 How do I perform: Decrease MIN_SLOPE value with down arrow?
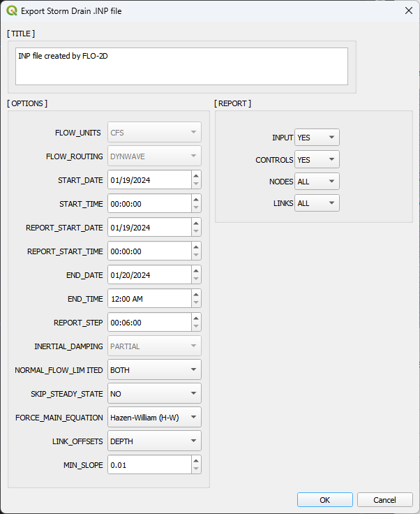[x=196, y=469]
